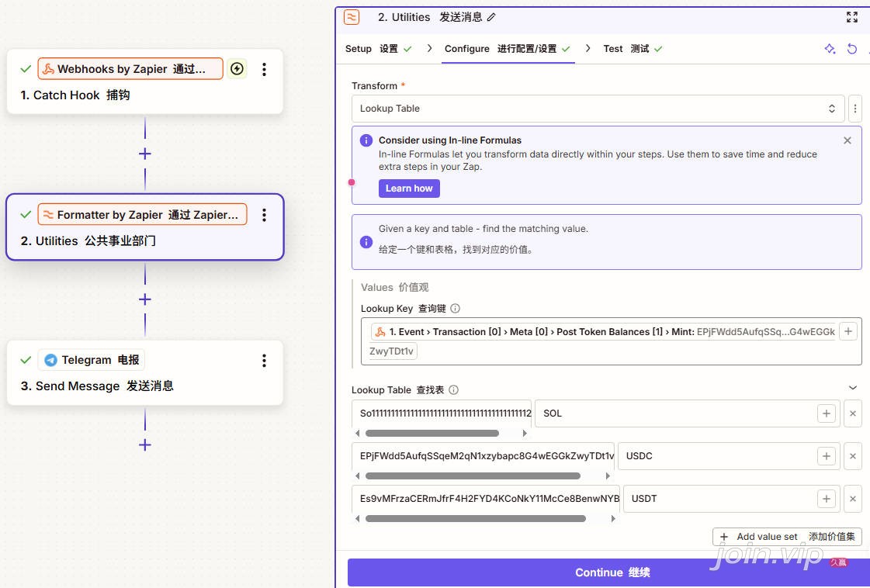Click scrollbar under the Es9vMFrza address field
This screenshot has width=870, height=588.
[476, 519]
